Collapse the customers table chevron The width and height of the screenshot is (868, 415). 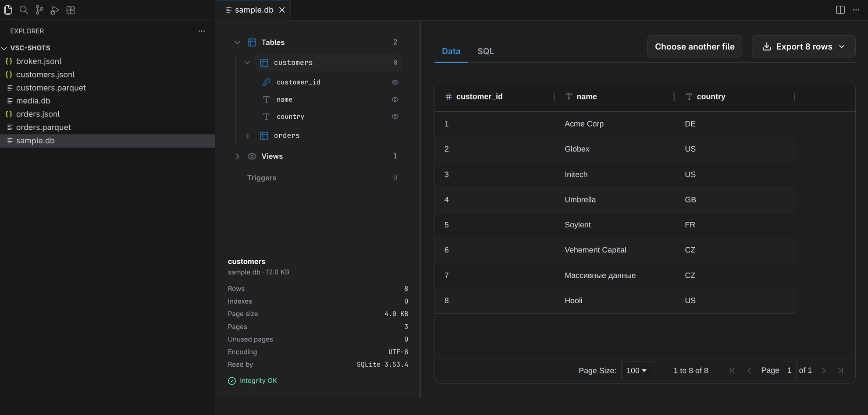(247, 63)
